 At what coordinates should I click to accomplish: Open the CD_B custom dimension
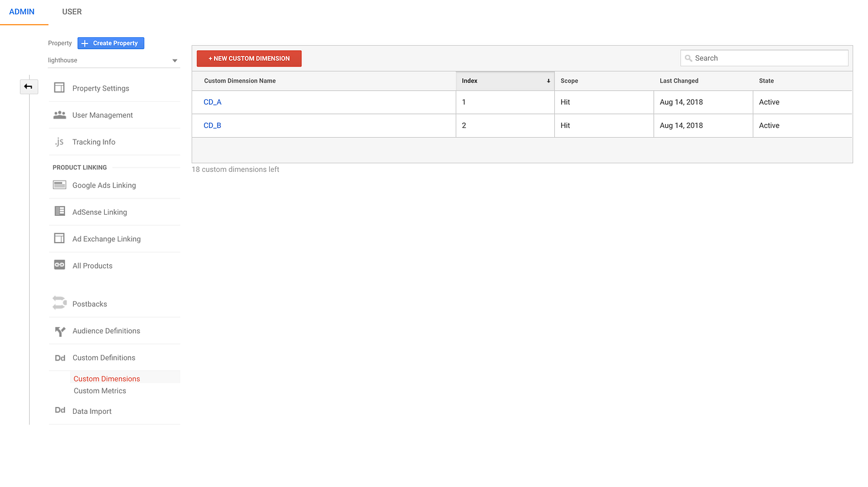pos(212,125)
